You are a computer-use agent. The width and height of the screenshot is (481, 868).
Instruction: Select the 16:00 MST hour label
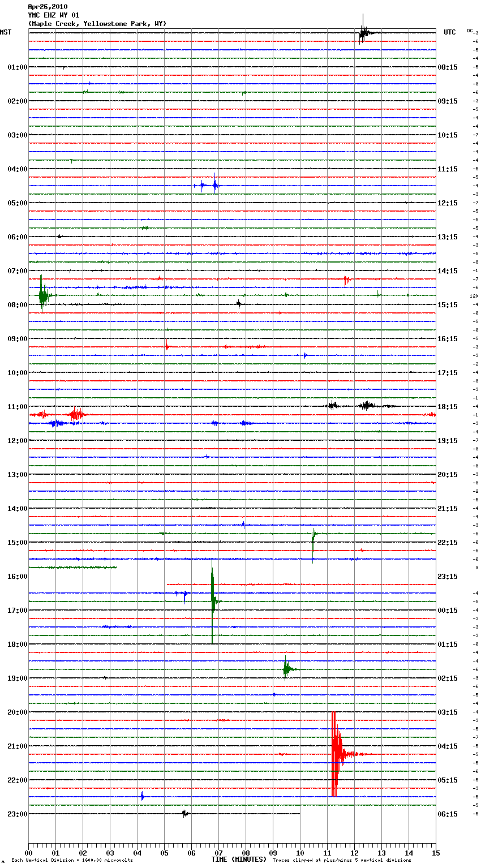pyautogui.click(x=17, y=577)
